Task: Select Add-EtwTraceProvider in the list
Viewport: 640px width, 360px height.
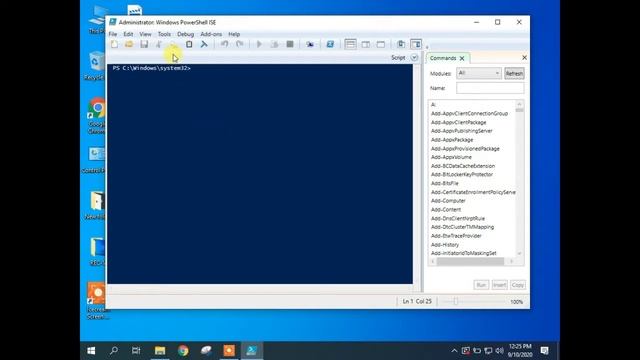Action: [456, 236]
